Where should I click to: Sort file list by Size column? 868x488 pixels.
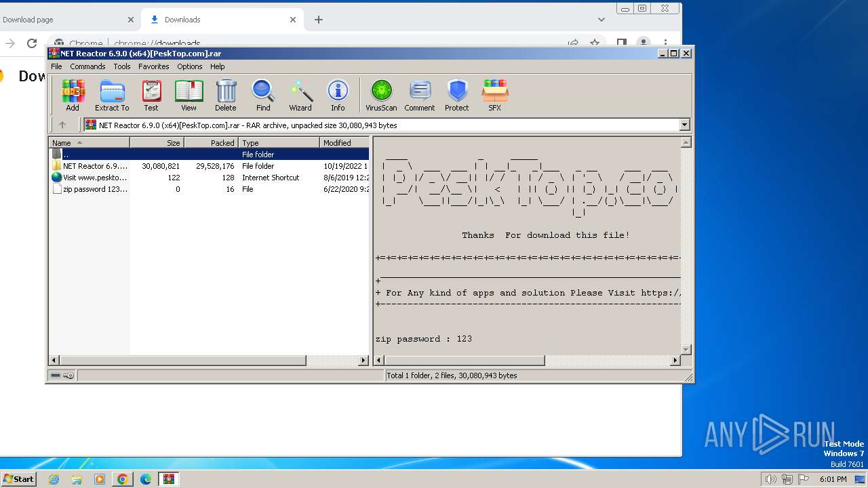(157, 142)
